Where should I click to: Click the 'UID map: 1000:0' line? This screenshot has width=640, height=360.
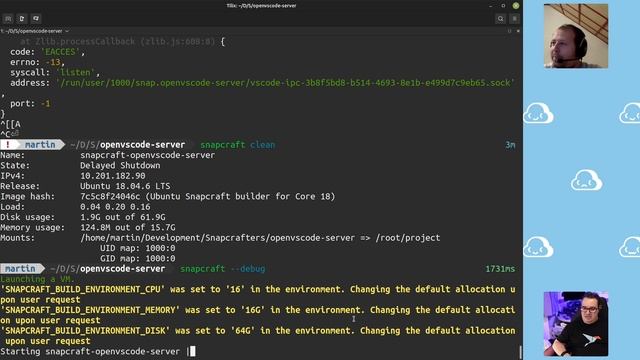point(138,248)
